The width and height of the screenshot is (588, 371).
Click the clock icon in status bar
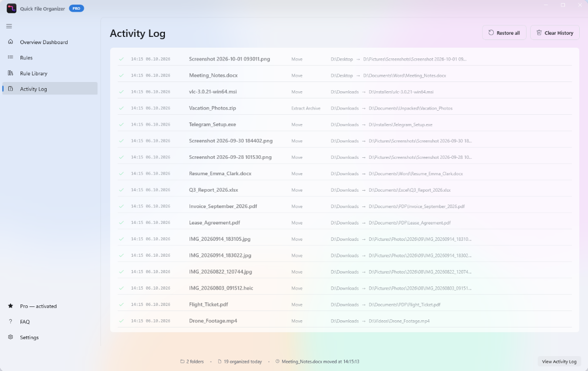click(278, 361)
